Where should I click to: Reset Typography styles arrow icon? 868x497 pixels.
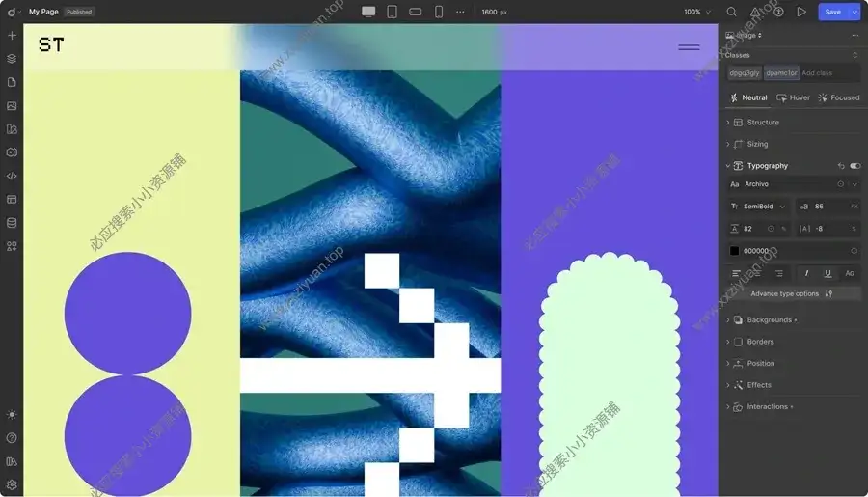(841, 166)
